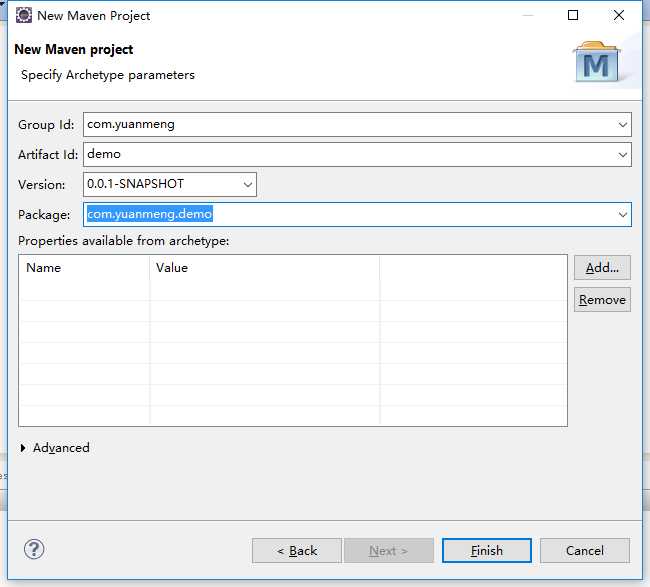Maximize the New Maven Project window

click(x=573, y=15)
